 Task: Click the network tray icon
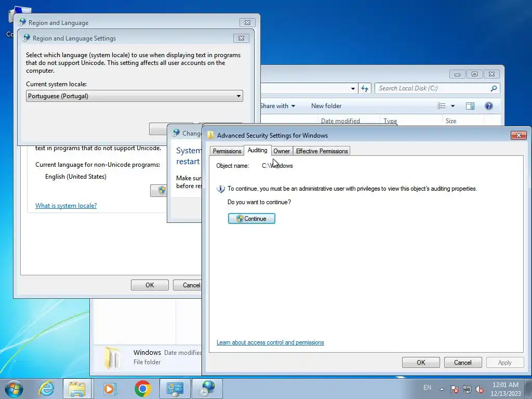pyautogui.click(x=467, y=389)
